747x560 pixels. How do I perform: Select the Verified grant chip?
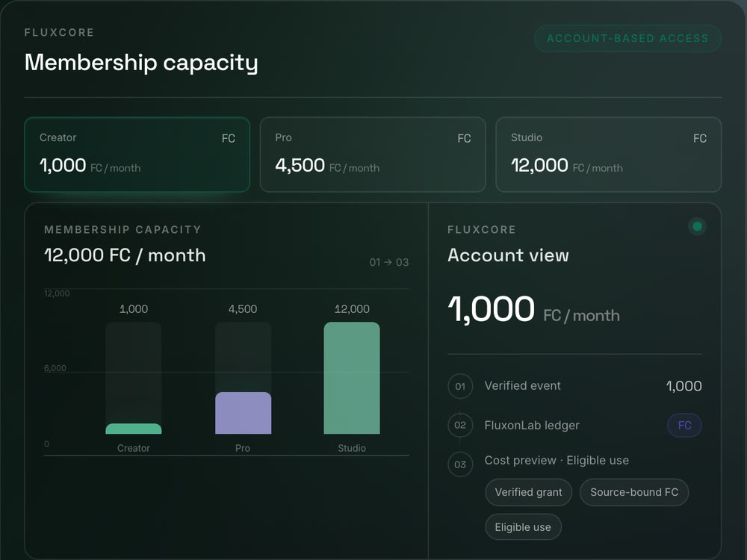[528, 492]
